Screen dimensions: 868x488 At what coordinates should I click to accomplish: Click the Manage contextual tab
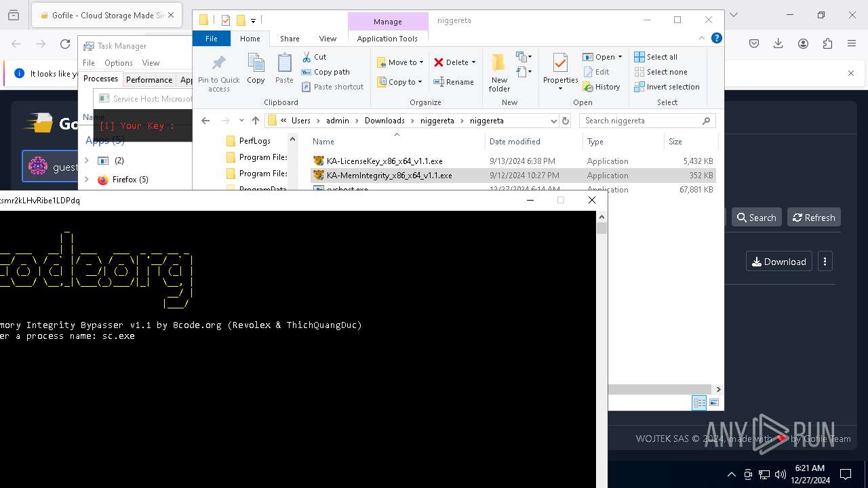pyautogui.click(x=388, y=22)
